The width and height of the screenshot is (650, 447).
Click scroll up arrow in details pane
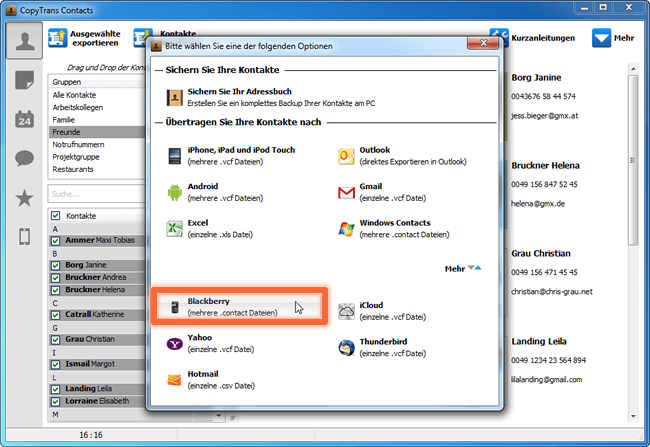click(633, 68)
